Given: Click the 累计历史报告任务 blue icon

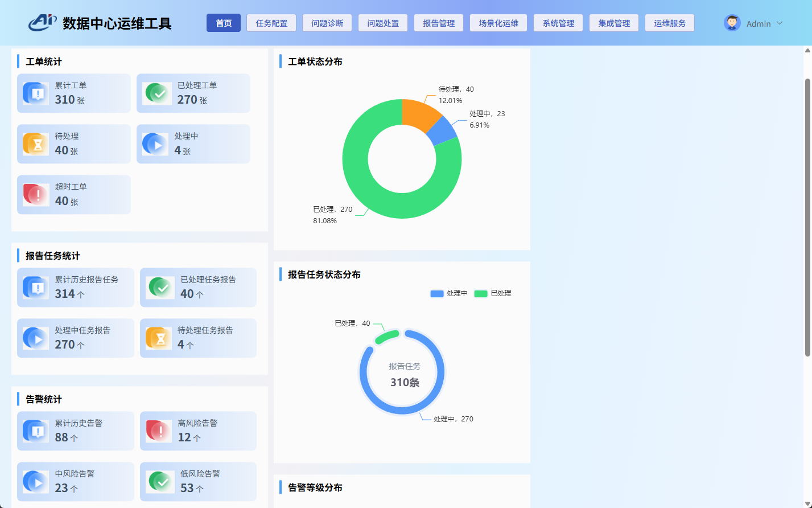Looking at the screenshot, I should tap(36, 287).
